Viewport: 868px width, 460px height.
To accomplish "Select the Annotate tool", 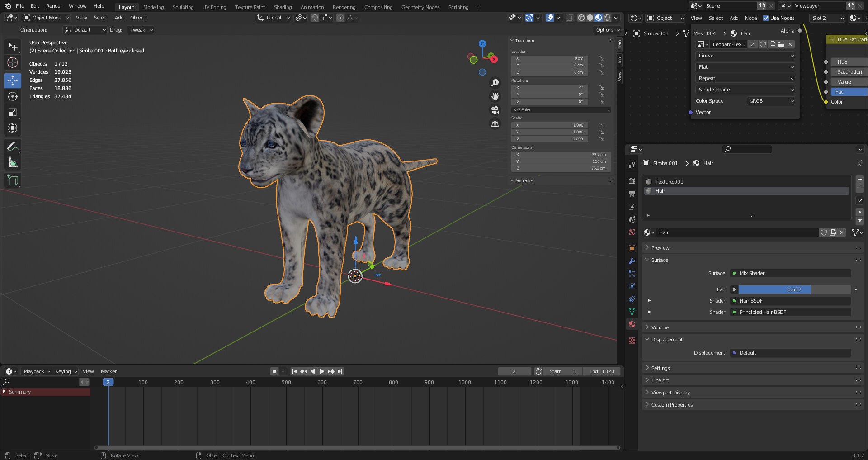I will pyautogui.click(x=13, y=146).
